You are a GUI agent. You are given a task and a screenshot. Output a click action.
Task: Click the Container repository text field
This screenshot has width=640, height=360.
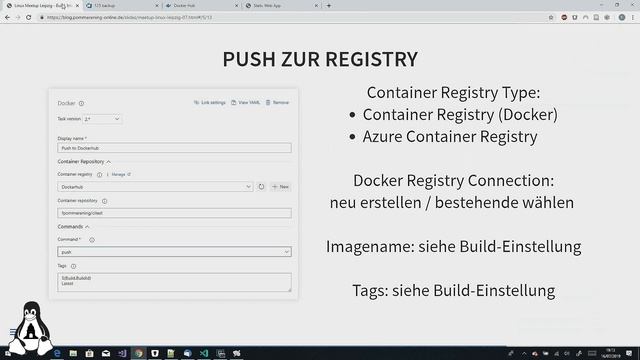174,213
